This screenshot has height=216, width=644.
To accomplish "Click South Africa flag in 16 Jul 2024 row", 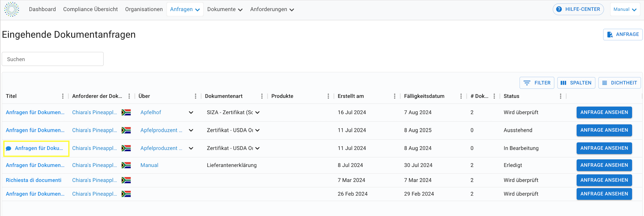I will point(126,113).
